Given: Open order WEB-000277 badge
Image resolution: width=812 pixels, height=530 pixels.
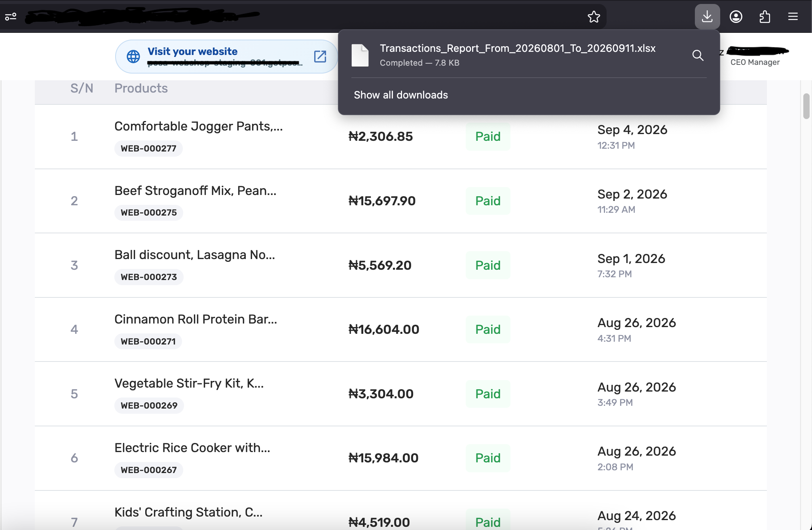Looking at the screenshot, I should pyautogui.click(x=148, y=148).
